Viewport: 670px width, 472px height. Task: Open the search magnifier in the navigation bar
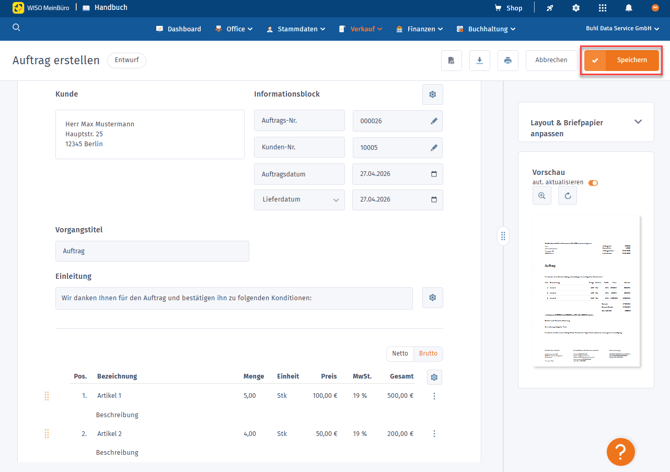tap(16, 28)
